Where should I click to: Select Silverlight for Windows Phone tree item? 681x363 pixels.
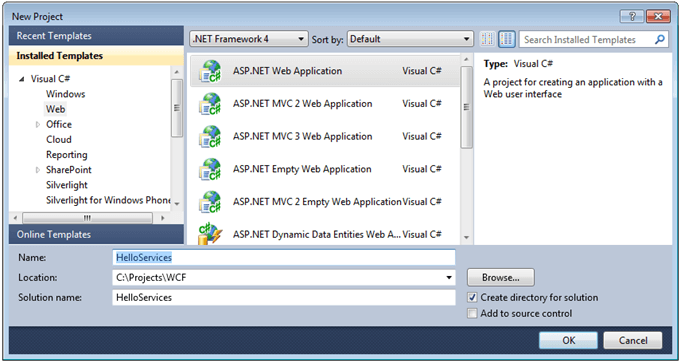pyautogui.click(x=109, y=200)
